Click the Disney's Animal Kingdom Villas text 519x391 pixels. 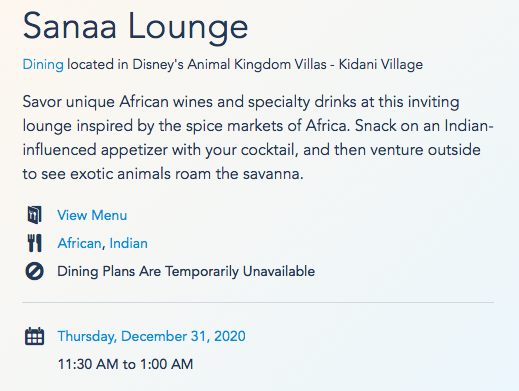(229, 64)
